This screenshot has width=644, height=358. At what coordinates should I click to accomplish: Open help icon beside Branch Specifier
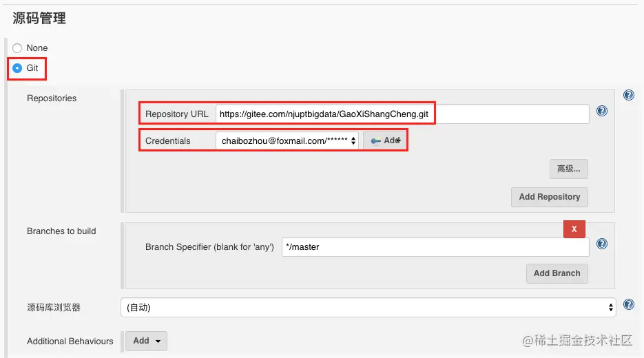(602, 244)
